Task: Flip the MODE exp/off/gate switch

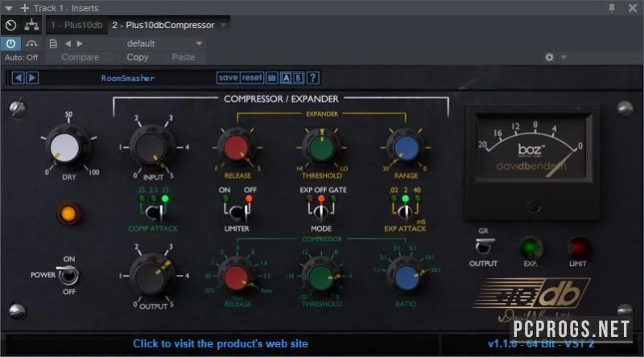Action: click(x=321, y=212)
